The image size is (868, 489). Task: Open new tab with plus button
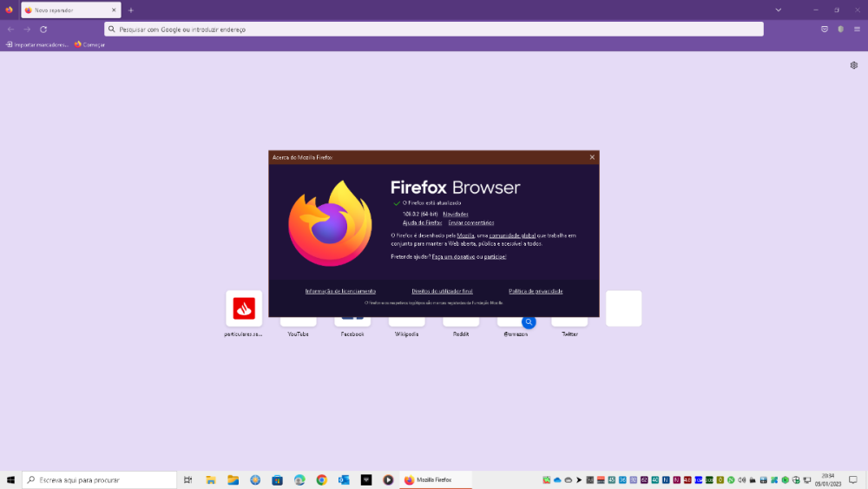131,10
